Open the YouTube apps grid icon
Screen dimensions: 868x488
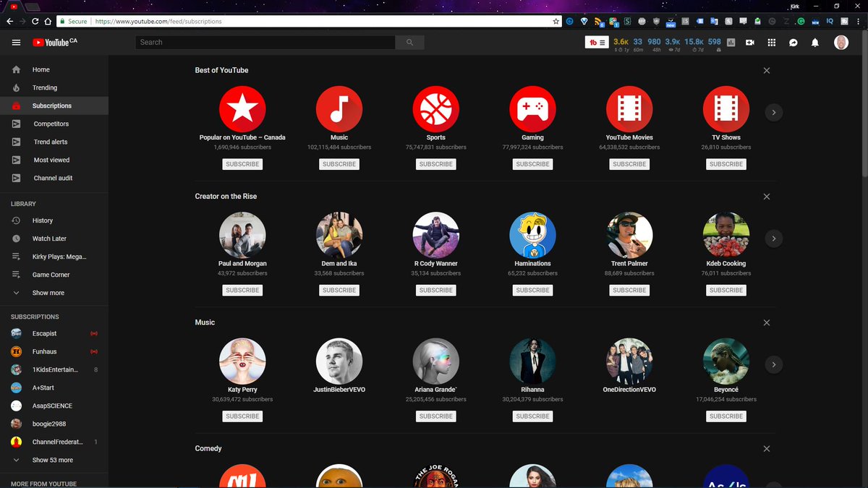(772, 43)
